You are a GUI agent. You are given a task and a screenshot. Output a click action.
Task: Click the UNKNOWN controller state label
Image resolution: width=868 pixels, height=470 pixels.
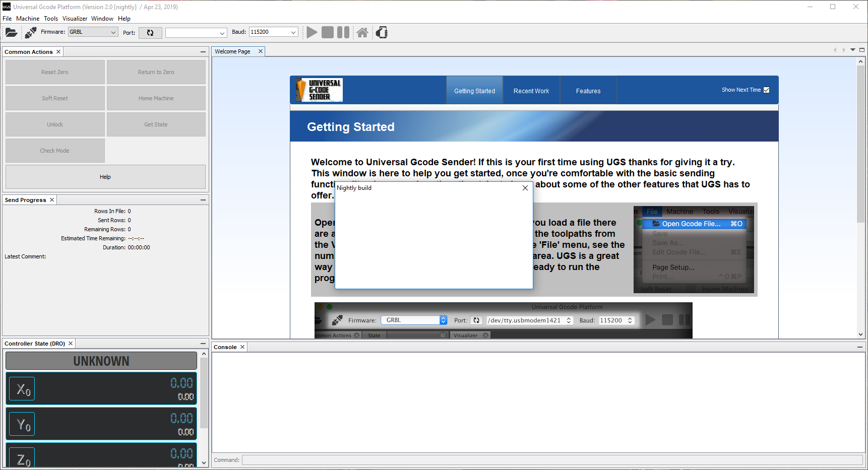coord(101,361)
